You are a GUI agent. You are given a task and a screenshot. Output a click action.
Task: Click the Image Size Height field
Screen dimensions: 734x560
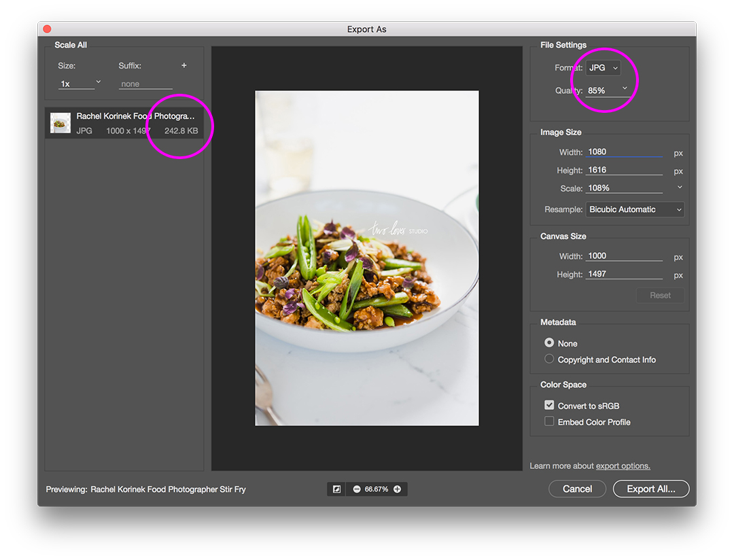point(624,170)
